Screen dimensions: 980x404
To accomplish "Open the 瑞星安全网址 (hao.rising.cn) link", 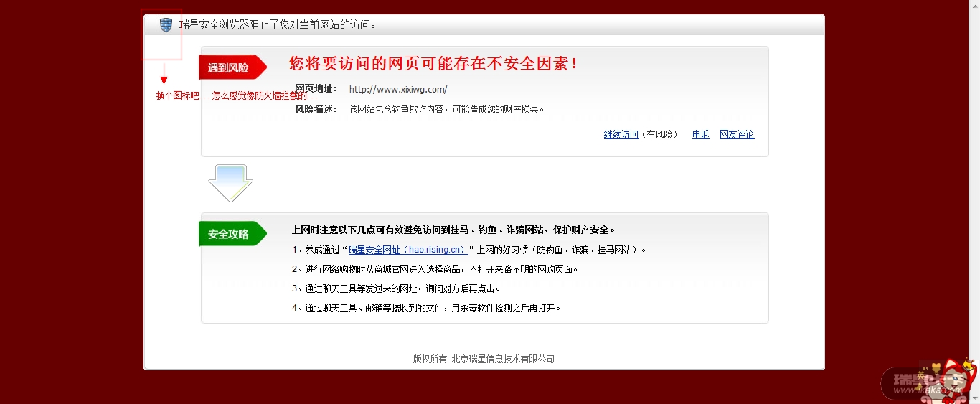I will [x=408, y=250].
